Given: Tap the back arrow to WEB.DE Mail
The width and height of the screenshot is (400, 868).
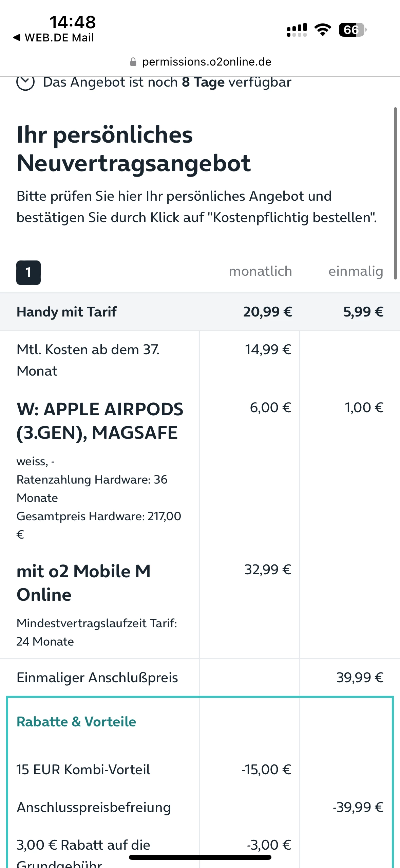Looking at the screenshot, I should click(17, 38).
